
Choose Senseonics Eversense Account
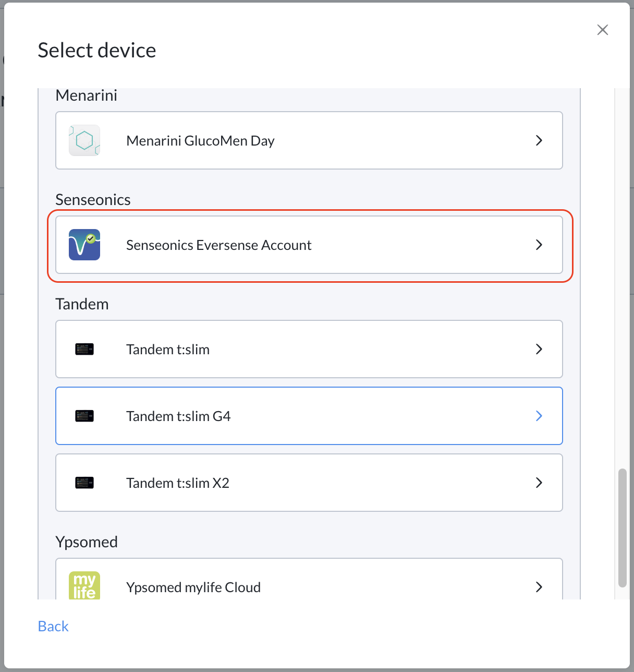pos(309,245)
